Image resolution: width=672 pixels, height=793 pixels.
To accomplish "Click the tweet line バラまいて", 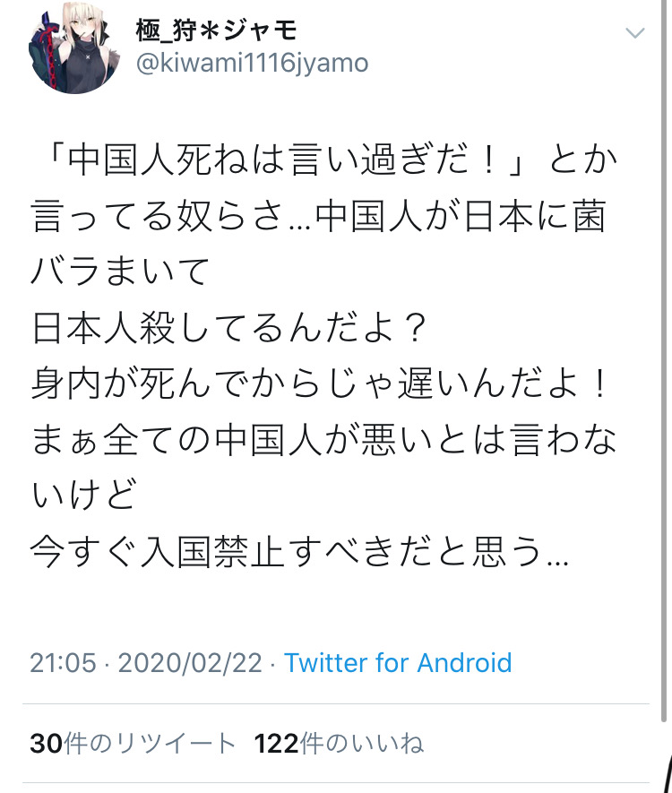I will click(120, 272).
